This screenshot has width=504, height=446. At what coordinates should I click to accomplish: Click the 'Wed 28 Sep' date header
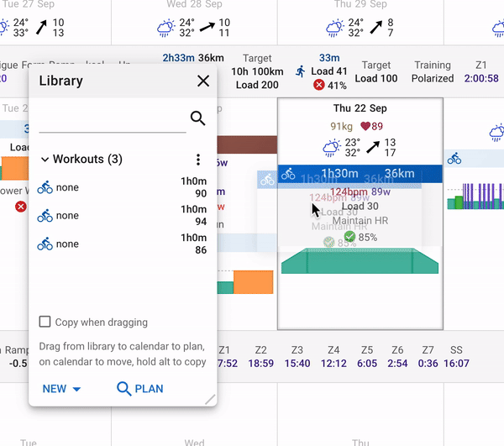point(194,4)
